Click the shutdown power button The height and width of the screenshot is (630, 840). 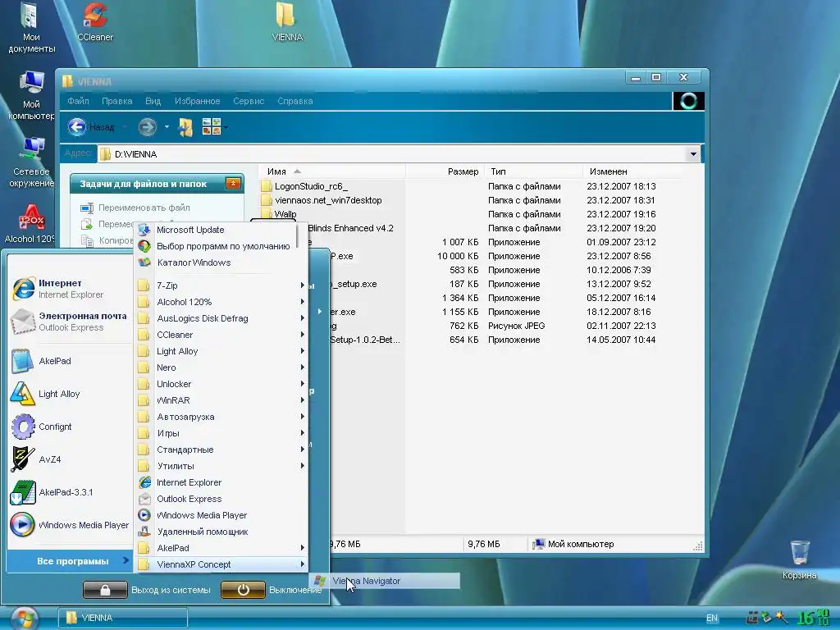pos(243,590)
